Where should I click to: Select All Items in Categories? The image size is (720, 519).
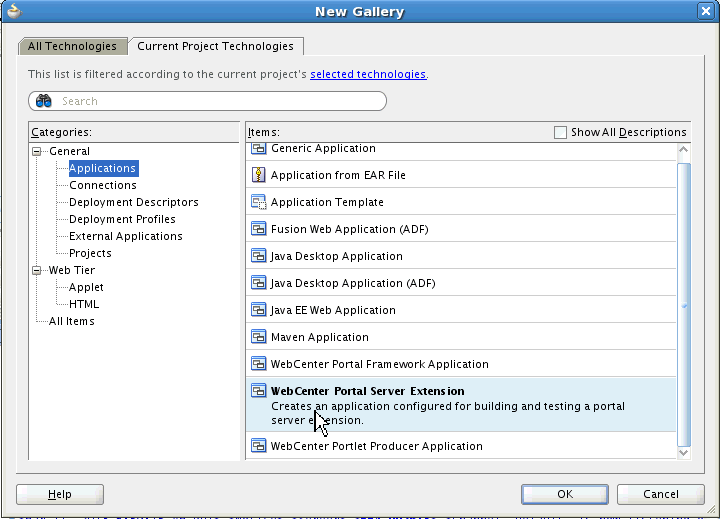pyautogui.click(x=72, y=321)
